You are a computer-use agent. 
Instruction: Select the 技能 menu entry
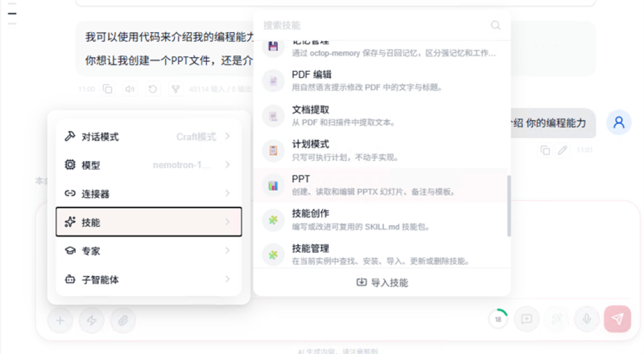coord(148,222)
